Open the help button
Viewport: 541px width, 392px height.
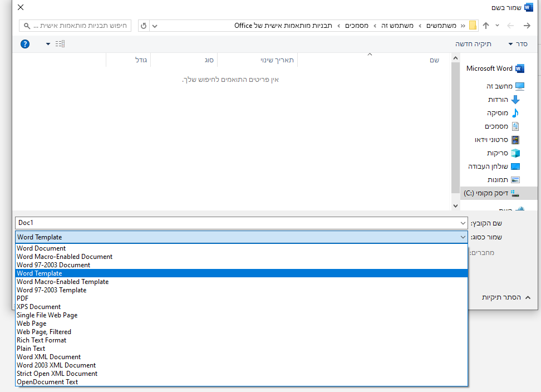click(x=25, y=44)
